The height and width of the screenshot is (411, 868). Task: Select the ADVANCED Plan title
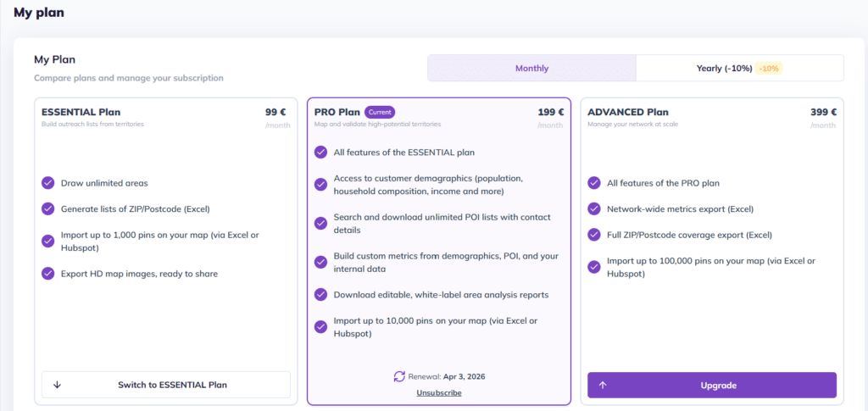pyautogui.click(x=628, y=112)
